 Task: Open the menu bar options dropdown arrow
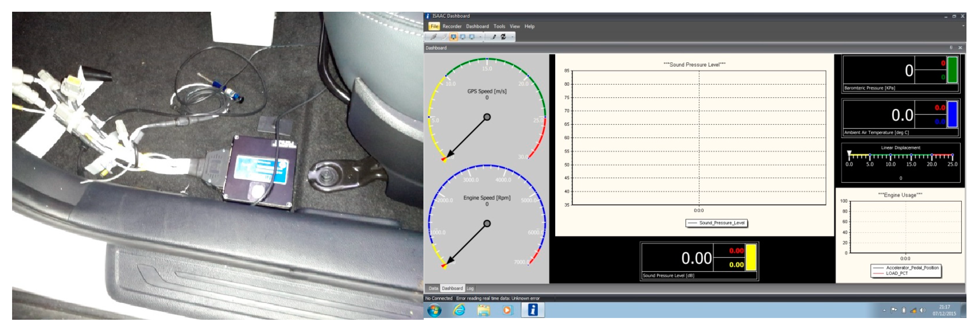click(963, 26)
